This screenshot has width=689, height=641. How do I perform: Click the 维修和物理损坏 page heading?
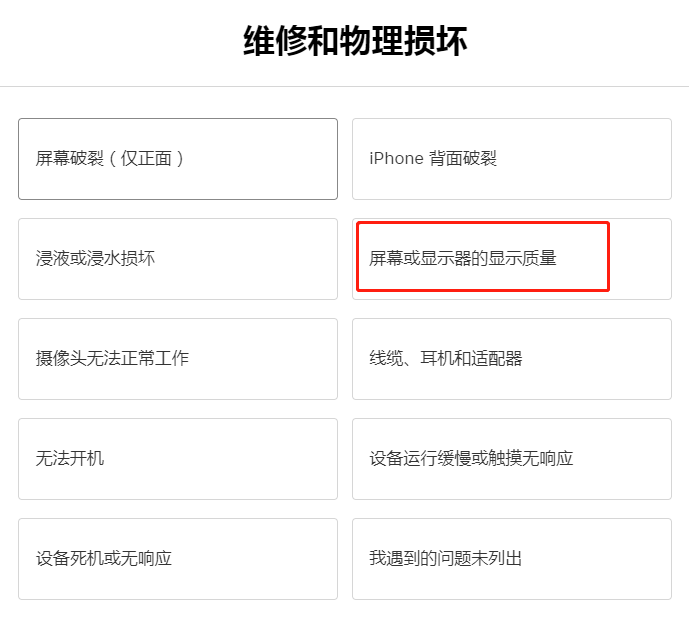[x=355, y=41]
